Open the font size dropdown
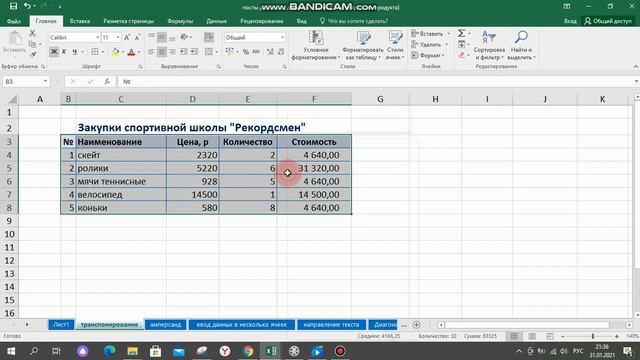Viewport: 640px width, 360px height. (118, 38)
